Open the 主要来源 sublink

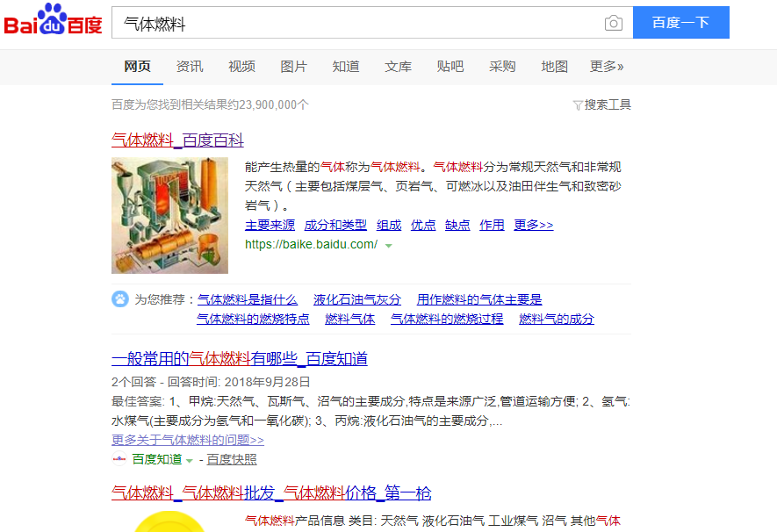[x=270, y=225]
